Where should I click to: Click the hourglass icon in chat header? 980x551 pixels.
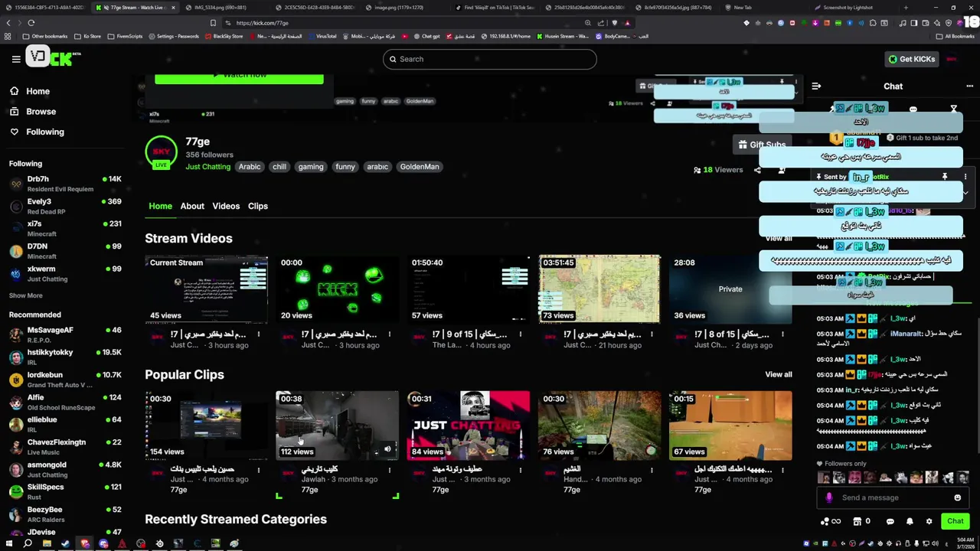(x=953, y=109)
